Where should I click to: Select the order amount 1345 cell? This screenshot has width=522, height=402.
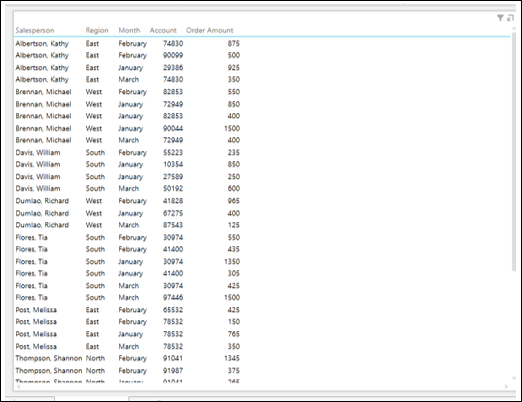click(232, 358)
